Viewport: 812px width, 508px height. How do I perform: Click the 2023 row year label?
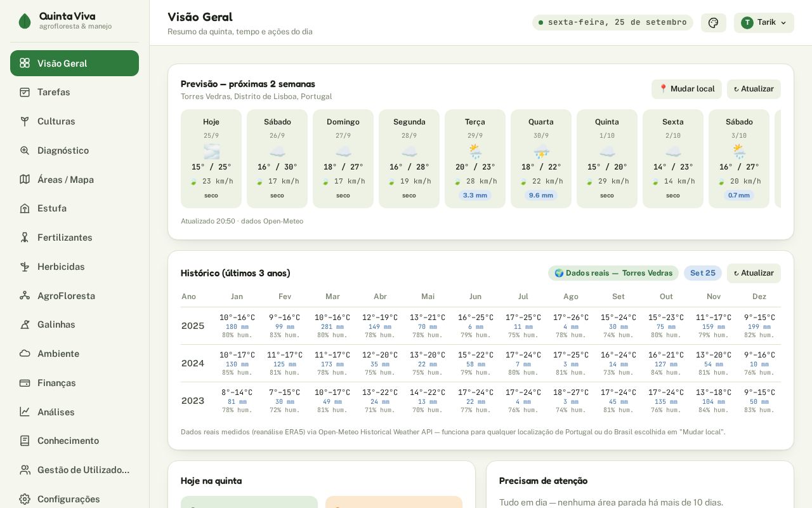(193, 401)
